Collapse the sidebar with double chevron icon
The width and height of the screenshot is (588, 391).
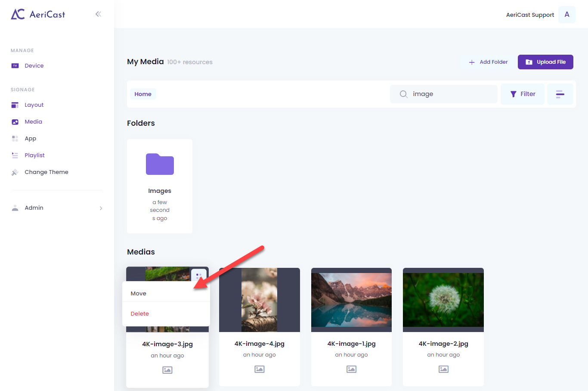[x=98, y=14]
